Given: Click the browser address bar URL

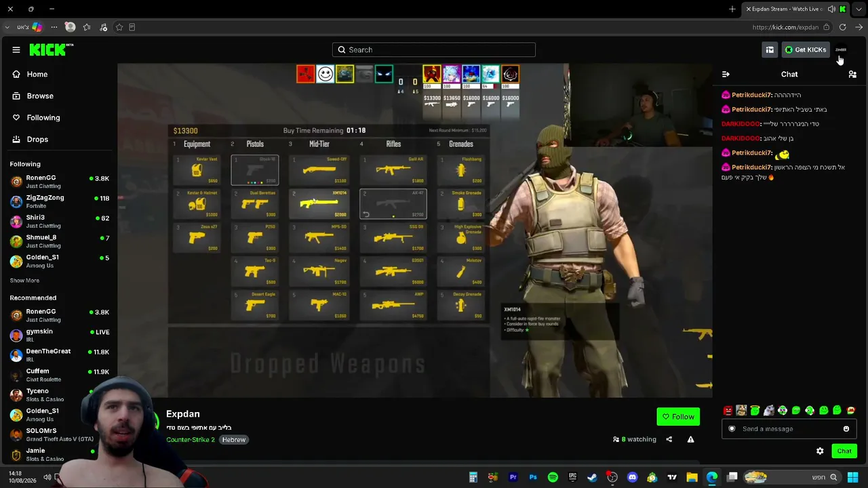Looking at the screenshot, I should click(x=785, y=27).
